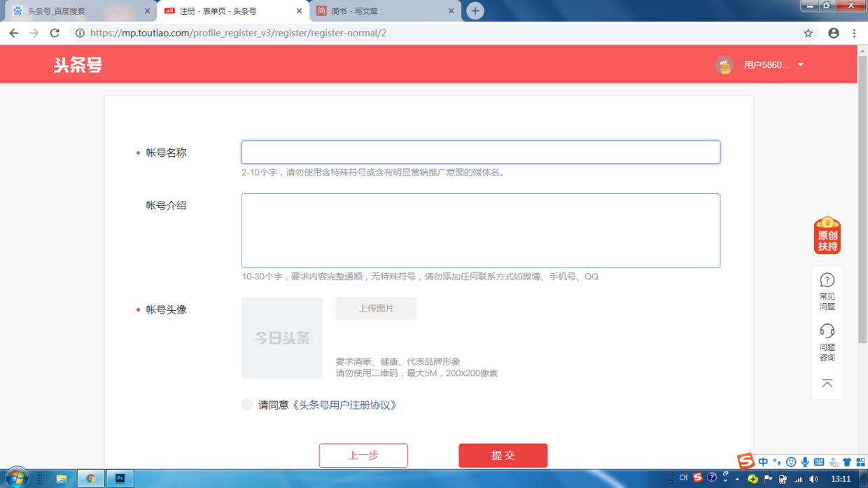868x488 pixels.
Task: Reload the page with the refresh icon
Action: (x=55, y=33)
